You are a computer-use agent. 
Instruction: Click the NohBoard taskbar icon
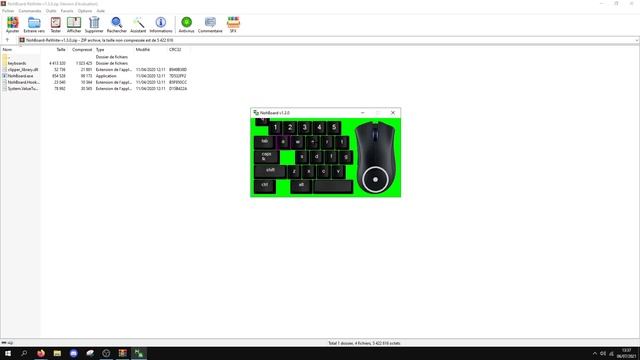pyautogui.click(x=139, y=353)
